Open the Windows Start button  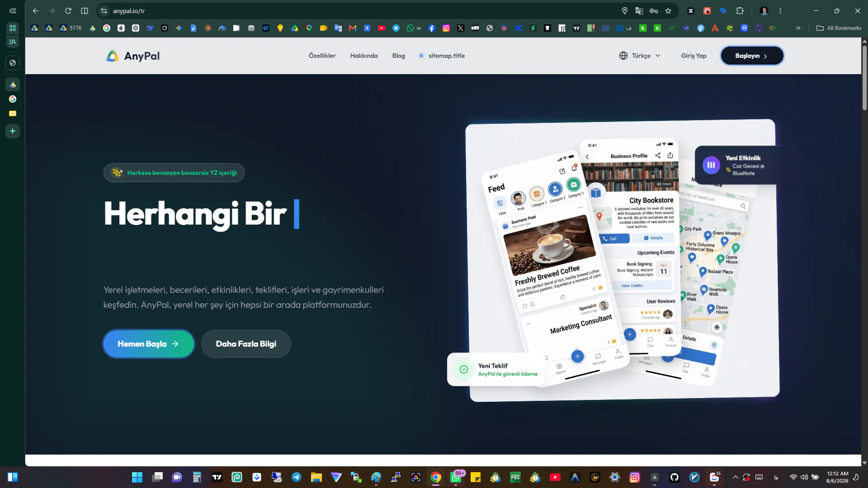(x=137, y=477)
